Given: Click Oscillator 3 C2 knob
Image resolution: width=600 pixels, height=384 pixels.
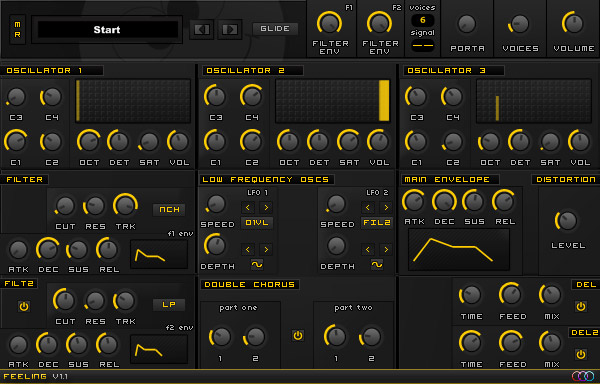Looking at the screenshot, I should (452, 142).
